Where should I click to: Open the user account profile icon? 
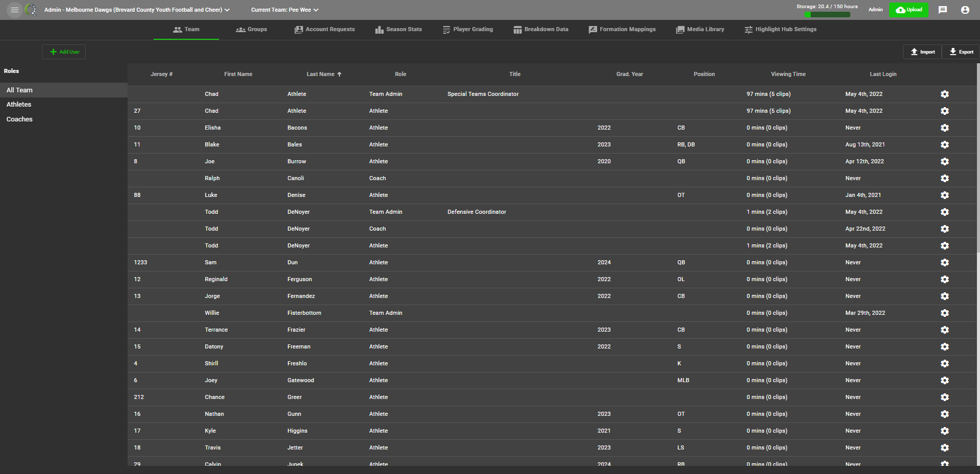coord(965,10)
